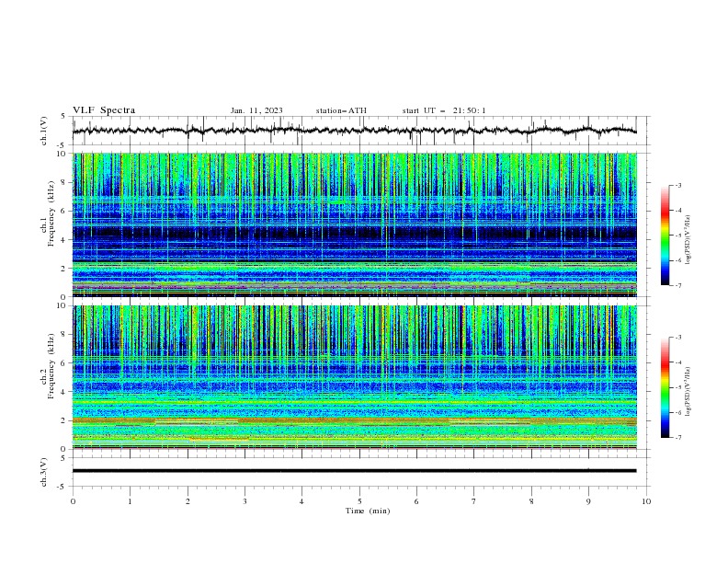Click the ch.3 flat black trace
728x563 pixels.
click(x=354, y=471)
